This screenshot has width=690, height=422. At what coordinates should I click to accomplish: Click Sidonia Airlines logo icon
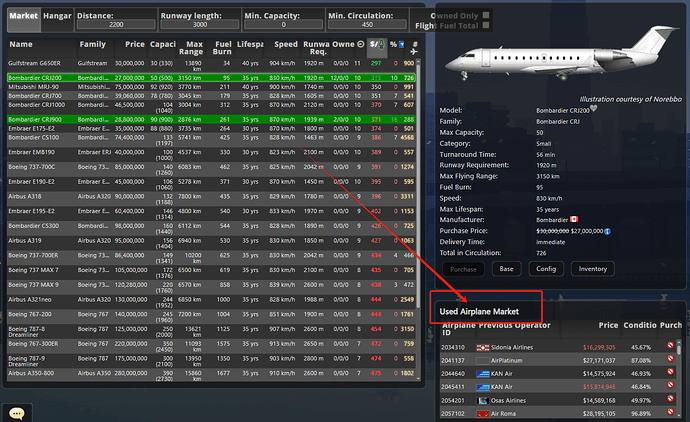(483, 348)
